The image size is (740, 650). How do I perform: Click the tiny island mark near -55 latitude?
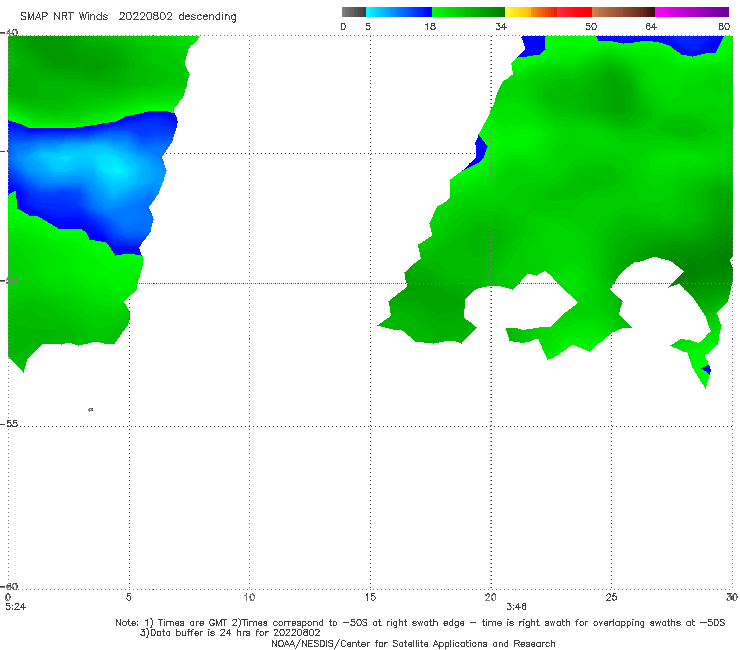[x=91, y=410]
